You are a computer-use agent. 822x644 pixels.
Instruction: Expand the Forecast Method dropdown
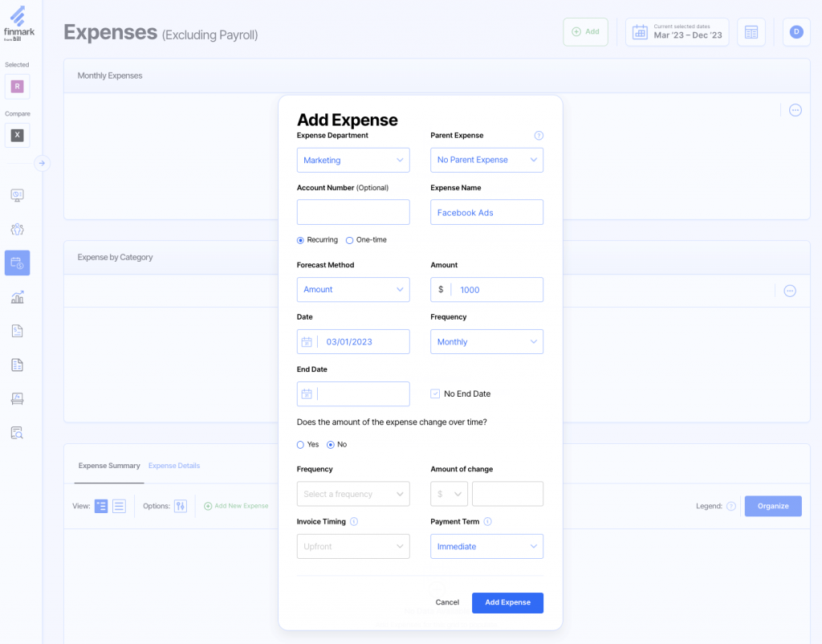click(353, 290)
